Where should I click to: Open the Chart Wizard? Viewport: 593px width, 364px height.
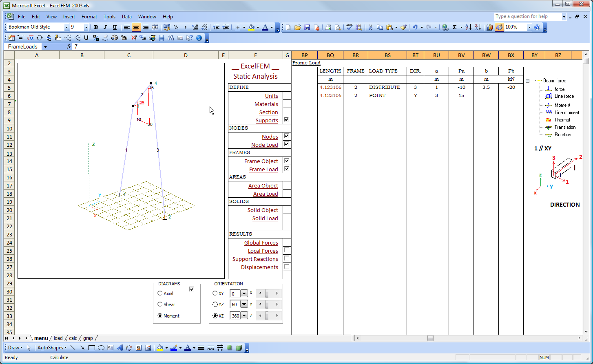490,27
